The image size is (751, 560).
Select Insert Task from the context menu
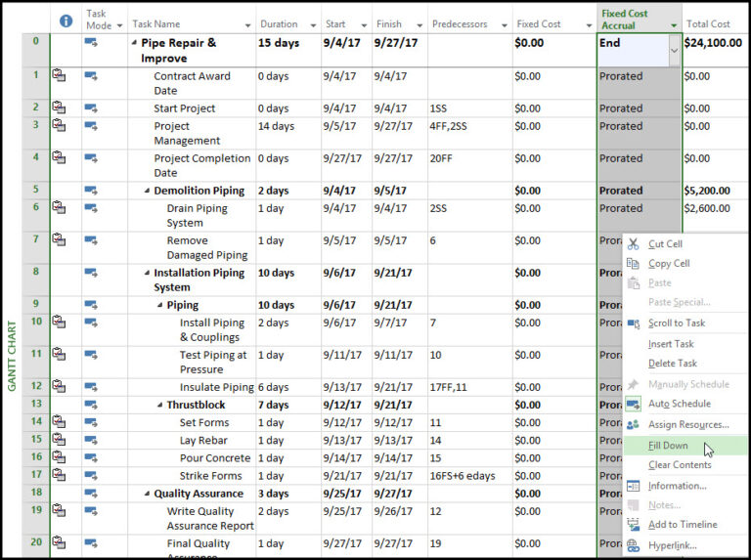coord(685,344)
